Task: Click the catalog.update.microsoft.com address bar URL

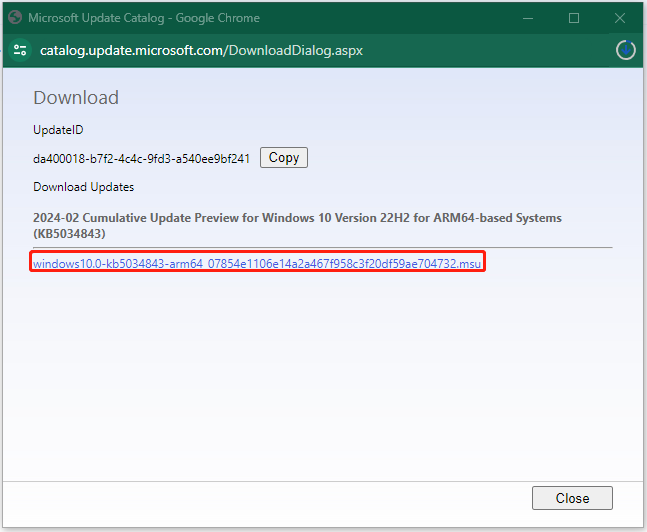Action: 201,50
